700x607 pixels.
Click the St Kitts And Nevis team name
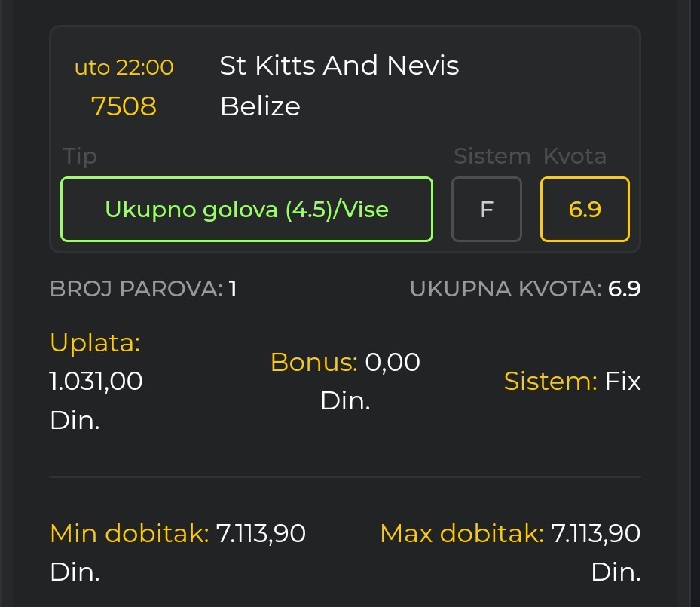coord(339,66)
